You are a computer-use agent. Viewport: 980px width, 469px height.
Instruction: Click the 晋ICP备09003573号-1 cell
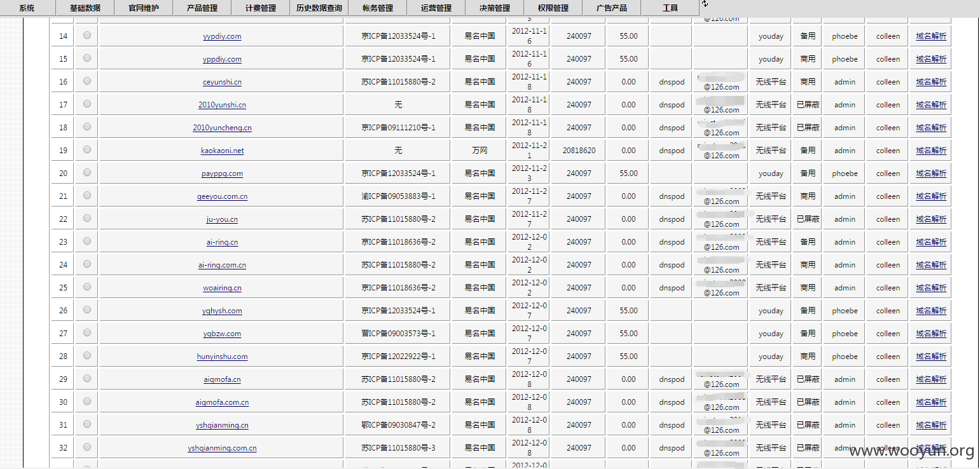point(398,334)
